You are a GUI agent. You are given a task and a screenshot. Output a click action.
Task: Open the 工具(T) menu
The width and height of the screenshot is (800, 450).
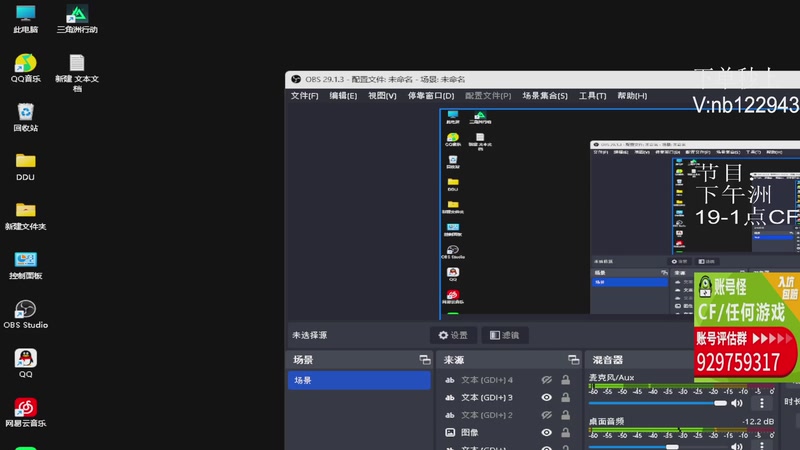pyautogui.click(x=592, y=95)
